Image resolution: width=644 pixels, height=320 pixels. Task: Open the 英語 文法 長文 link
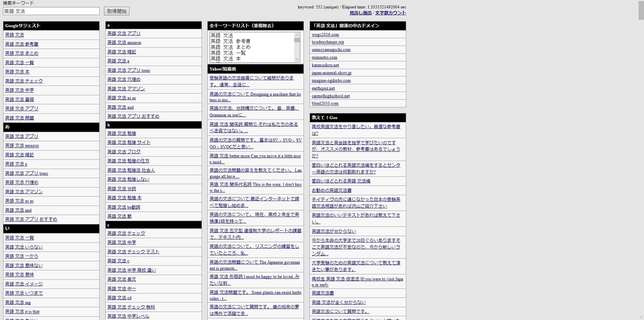point(122,279)
